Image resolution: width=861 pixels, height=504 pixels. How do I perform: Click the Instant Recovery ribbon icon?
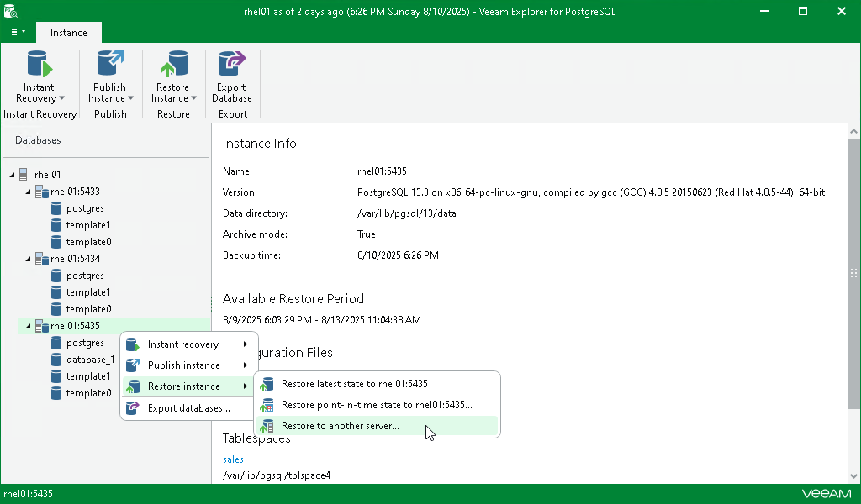[39, 65]
